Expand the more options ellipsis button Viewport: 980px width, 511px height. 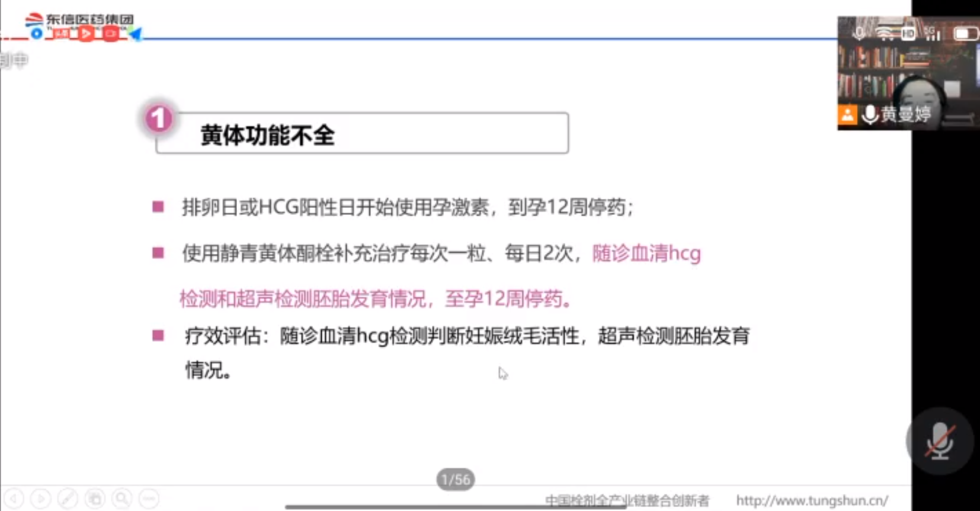(149, 499)
